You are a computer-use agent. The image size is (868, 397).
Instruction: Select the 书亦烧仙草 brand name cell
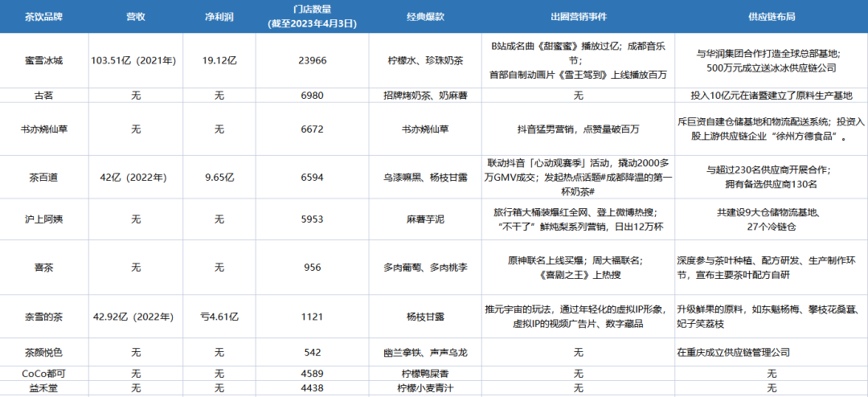43,129
